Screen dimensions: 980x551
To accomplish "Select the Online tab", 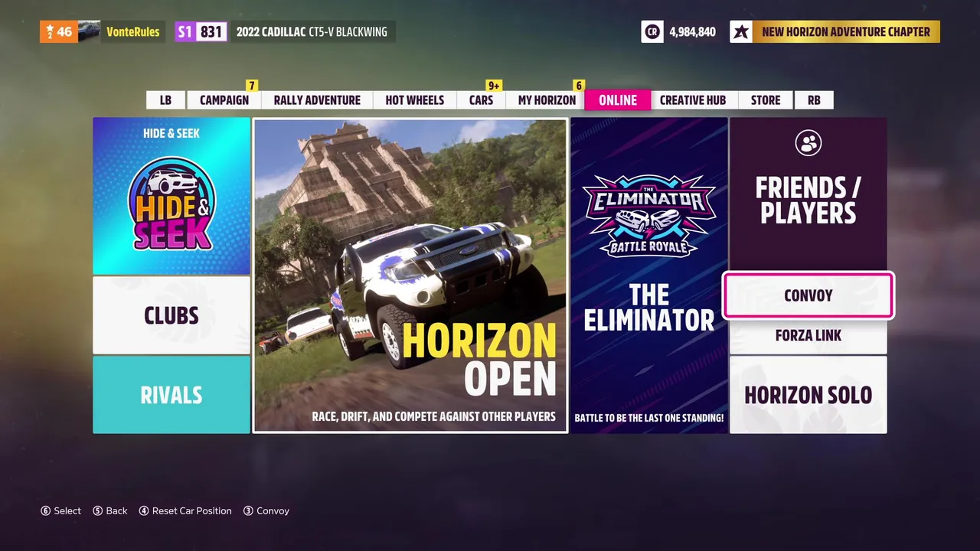I will click(618, 100).
